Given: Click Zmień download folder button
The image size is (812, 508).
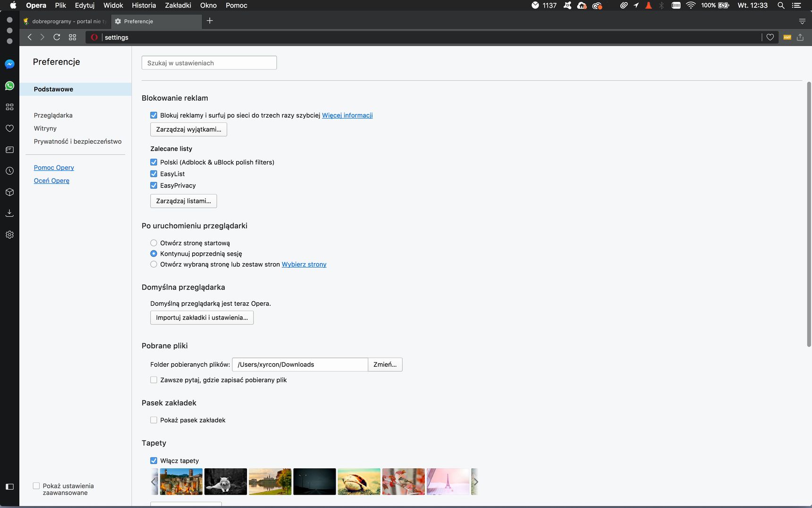Looking at the screenshot, I should (x=385, y=364).
